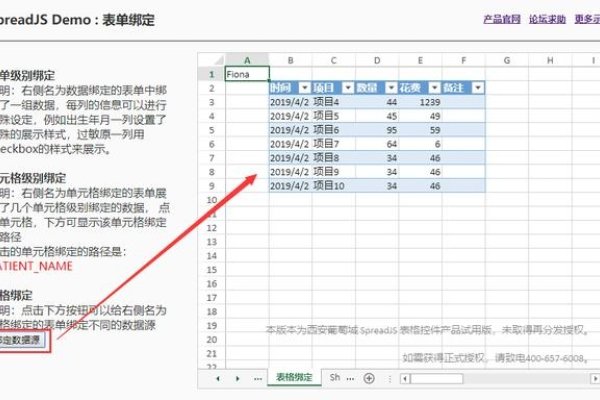Click cell showing 项目5

pyautogui.click(x=334, y=116)
